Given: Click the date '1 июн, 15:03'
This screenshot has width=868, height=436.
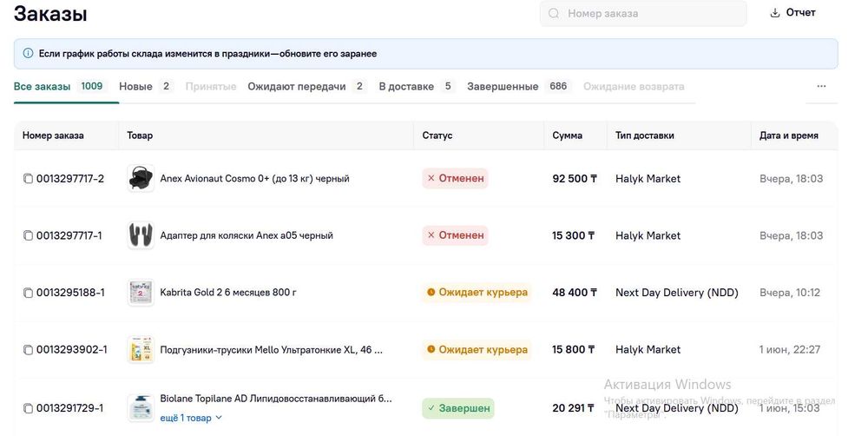Looking at the screenshot, I should 790,408.
